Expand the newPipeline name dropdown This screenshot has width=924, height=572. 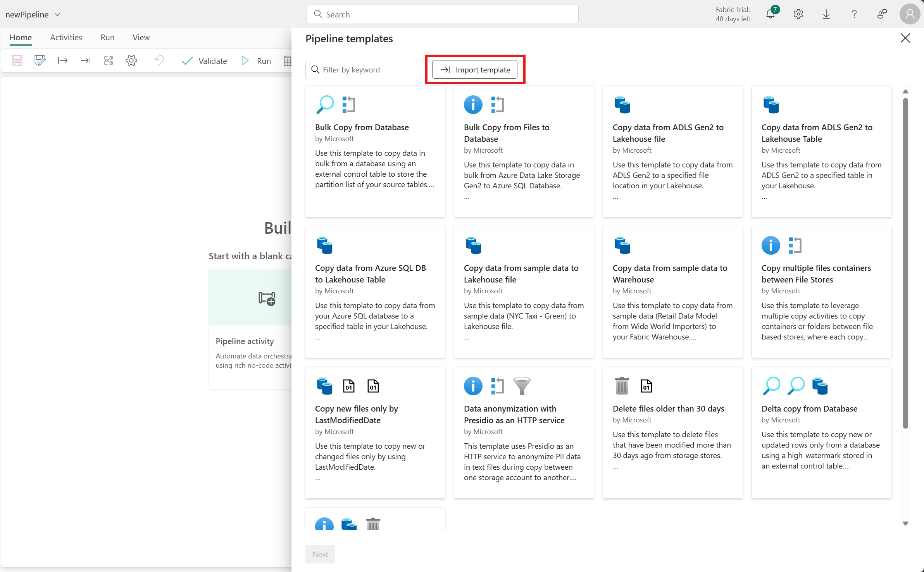(x=57, y=15)
